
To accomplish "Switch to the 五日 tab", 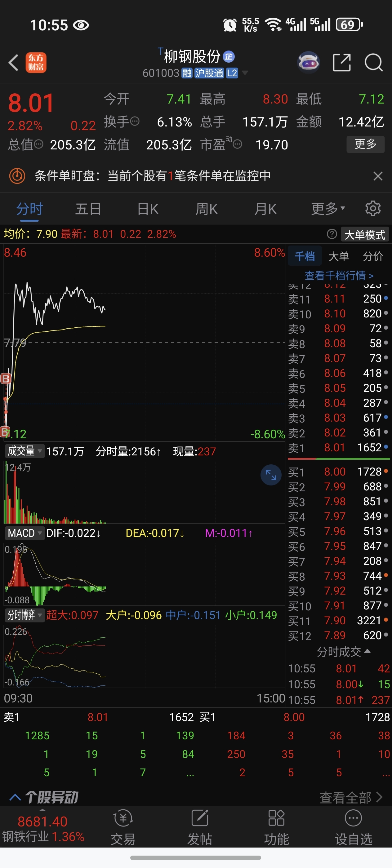I will click(x=88, y=209).
